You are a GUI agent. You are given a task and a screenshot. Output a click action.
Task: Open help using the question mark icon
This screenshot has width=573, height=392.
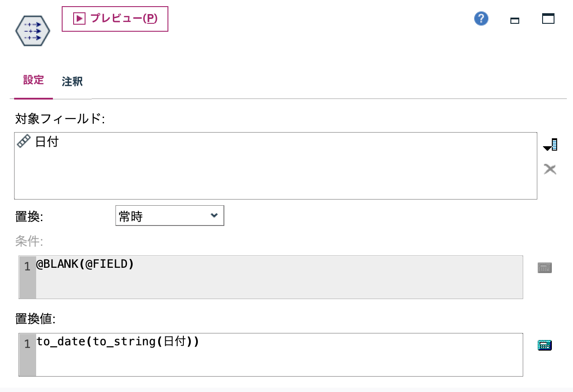(x=481, y=18)
